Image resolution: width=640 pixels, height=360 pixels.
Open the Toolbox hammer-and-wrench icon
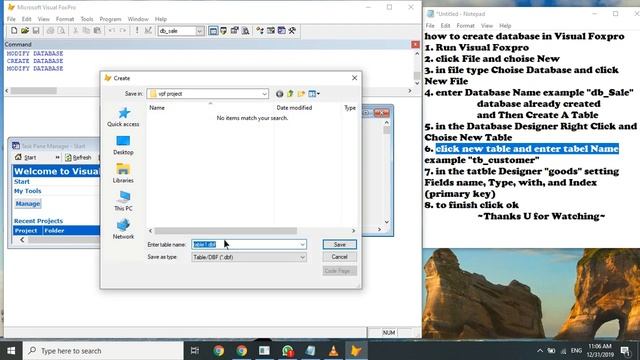292,31
